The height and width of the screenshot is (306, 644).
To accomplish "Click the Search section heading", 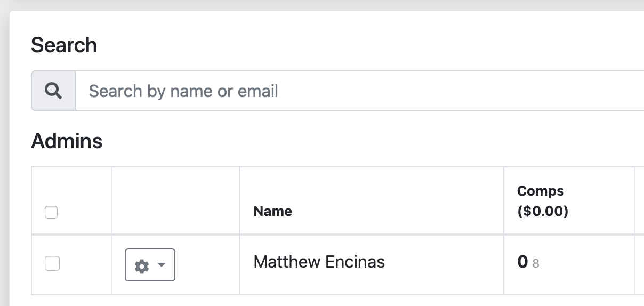I will [x=64, y=45].
